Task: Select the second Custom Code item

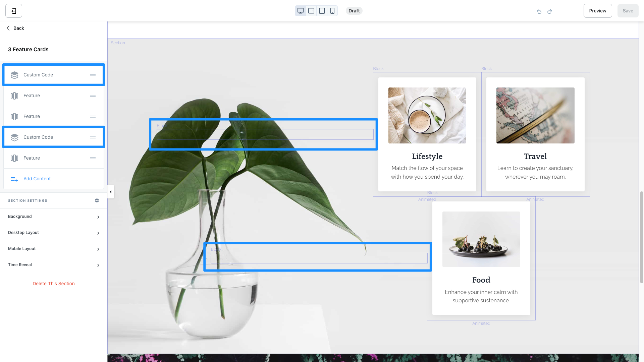Action: 38,137
